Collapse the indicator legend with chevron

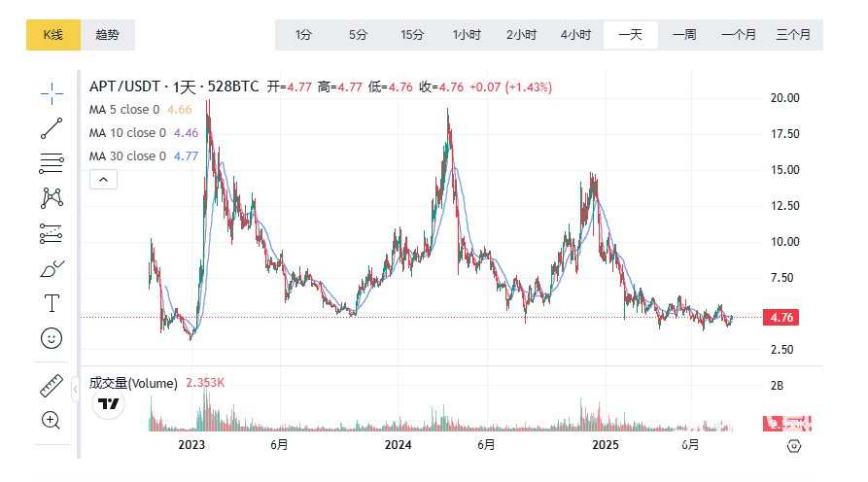(x=104, y=179)
